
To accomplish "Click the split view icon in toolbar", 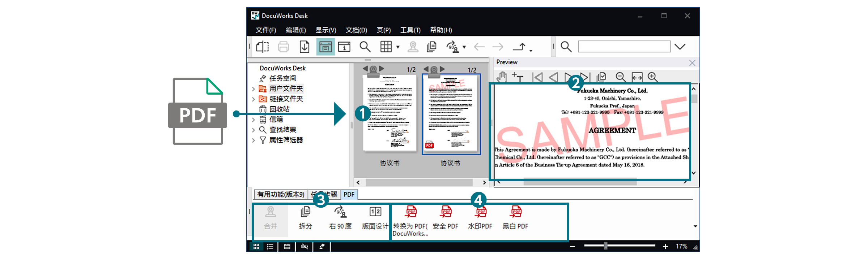I will tap(263, 47).
